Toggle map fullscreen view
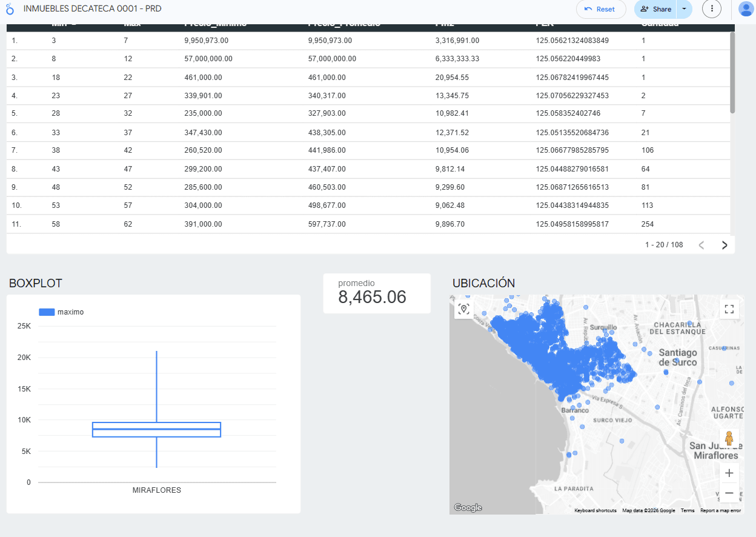Viewport: 756px width, 537px height. click(x=729, y=309)
